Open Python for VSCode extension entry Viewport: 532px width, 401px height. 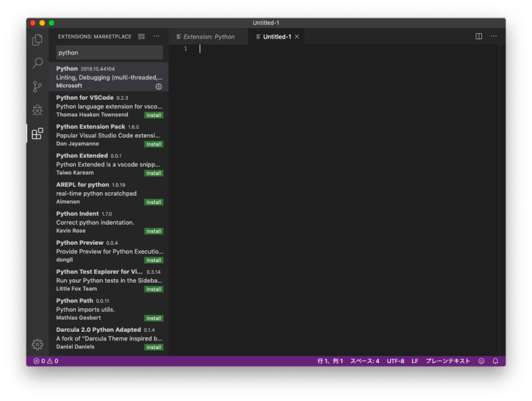(x=109, y=106)
